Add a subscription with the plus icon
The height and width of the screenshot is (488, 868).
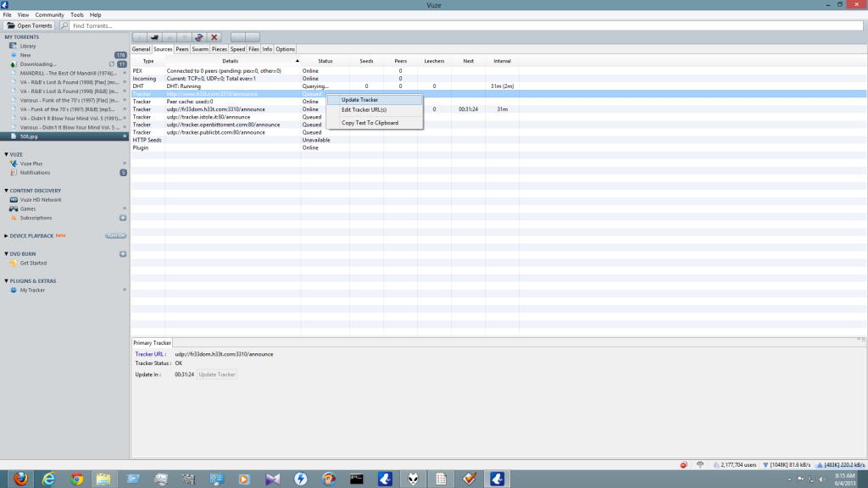point(123,218)
